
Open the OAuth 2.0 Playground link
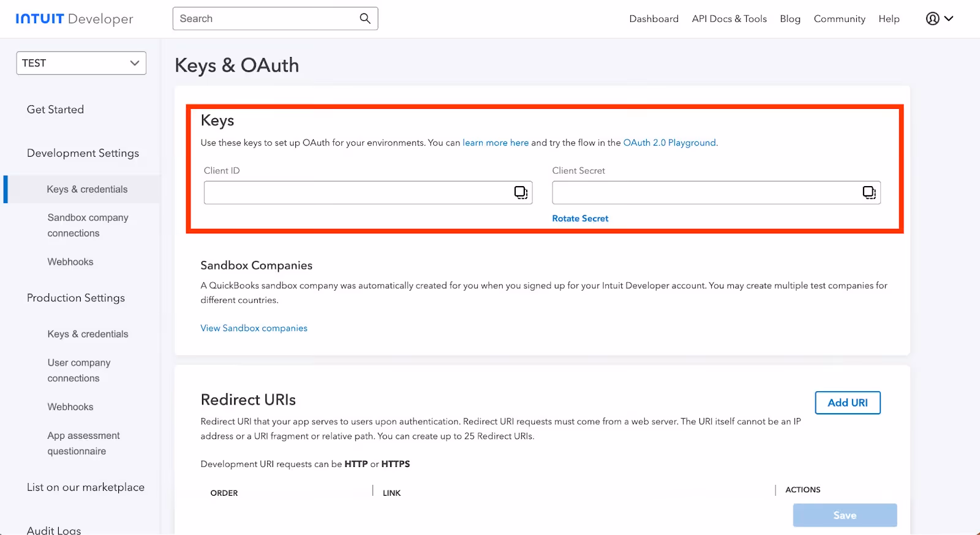pos(670,143)
